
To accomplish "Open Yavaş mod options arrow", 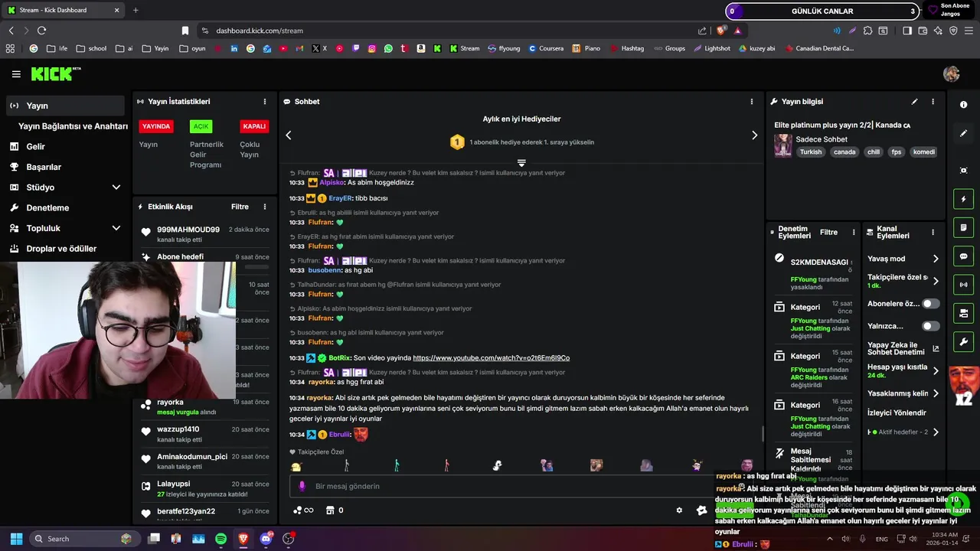I will point(936,259).
